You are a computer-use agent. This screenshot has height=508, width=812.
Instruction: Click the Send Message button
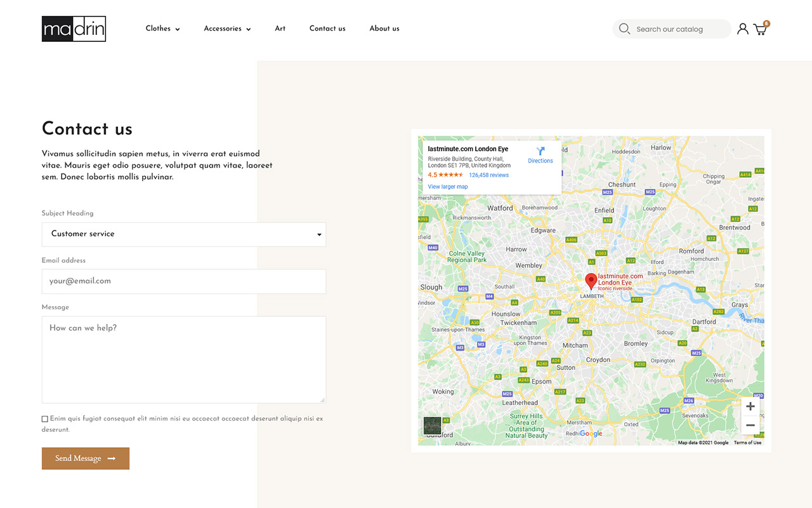click(x=86, y=458)
